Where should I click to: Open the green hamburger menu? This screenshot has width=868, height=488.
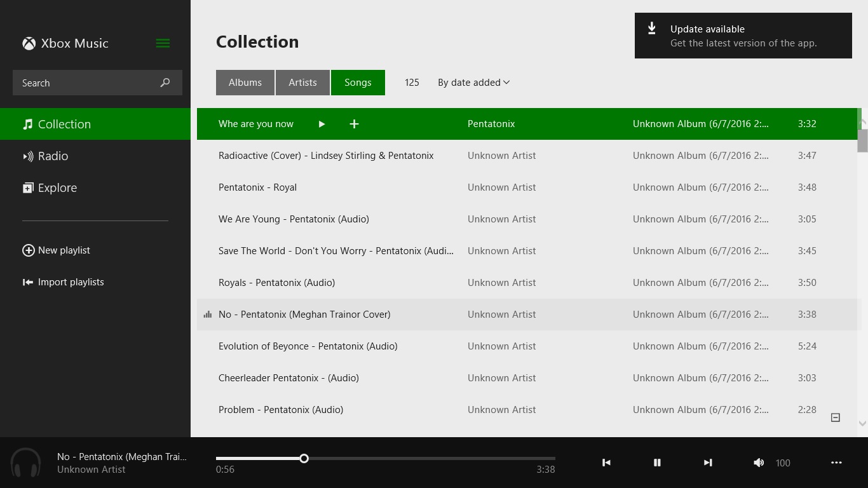tap(163, 43)
